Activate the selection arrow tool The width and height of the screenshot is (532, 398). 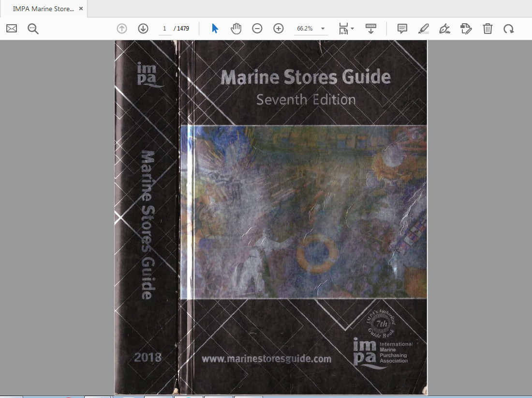click(215, 29)
